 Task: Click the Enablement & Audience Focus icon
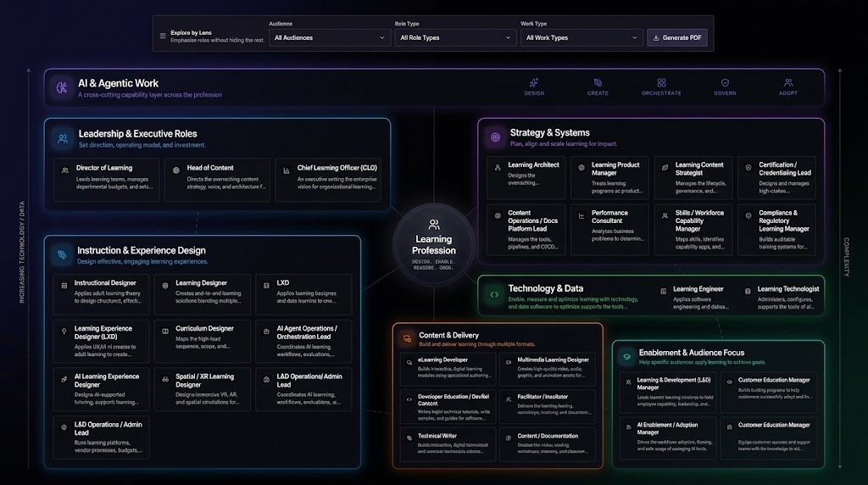pos(626,357)
